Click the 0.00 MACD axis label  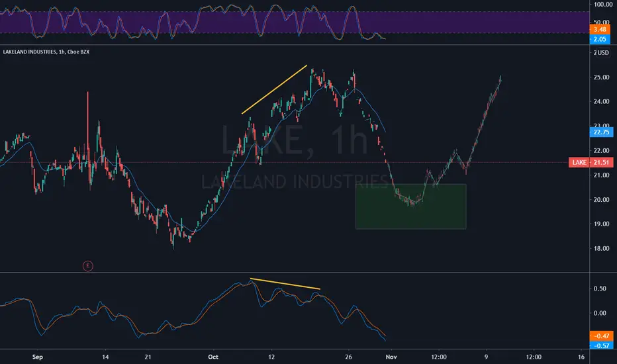coord(600,313)
